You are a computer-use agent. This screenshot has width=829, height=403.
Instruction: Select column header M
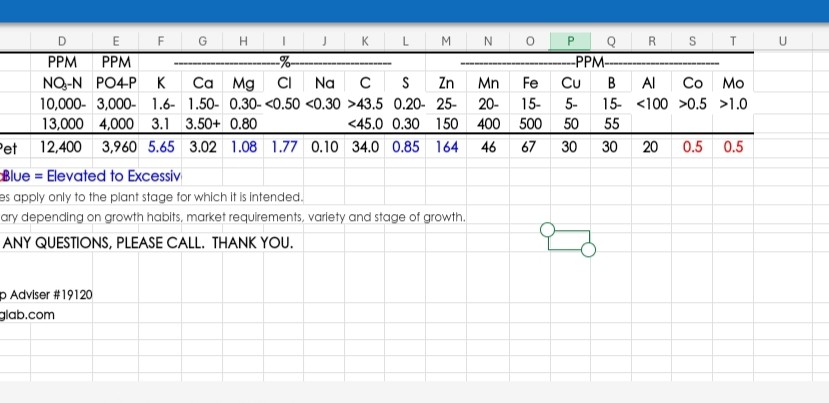(444, 41)
